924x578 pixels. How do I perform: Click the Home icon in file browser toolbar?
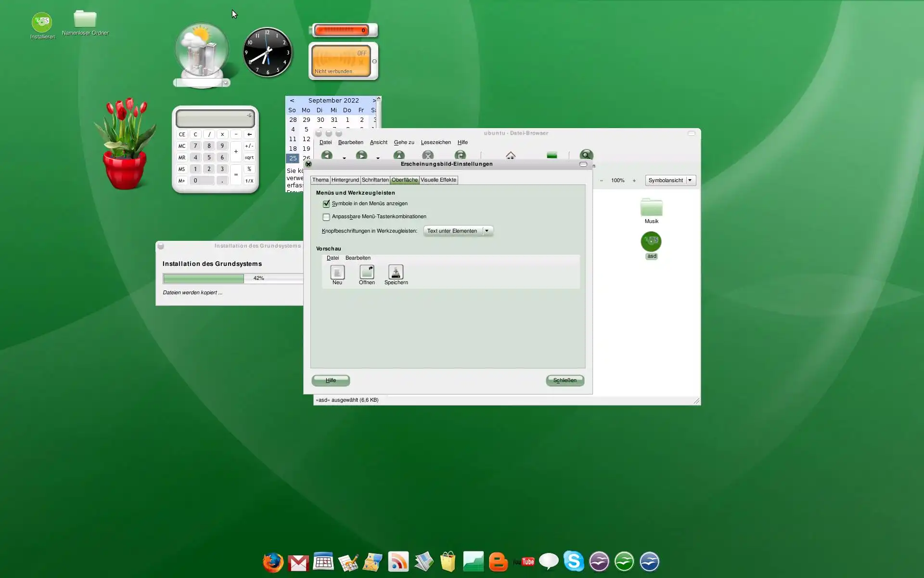tap(511, 155)
